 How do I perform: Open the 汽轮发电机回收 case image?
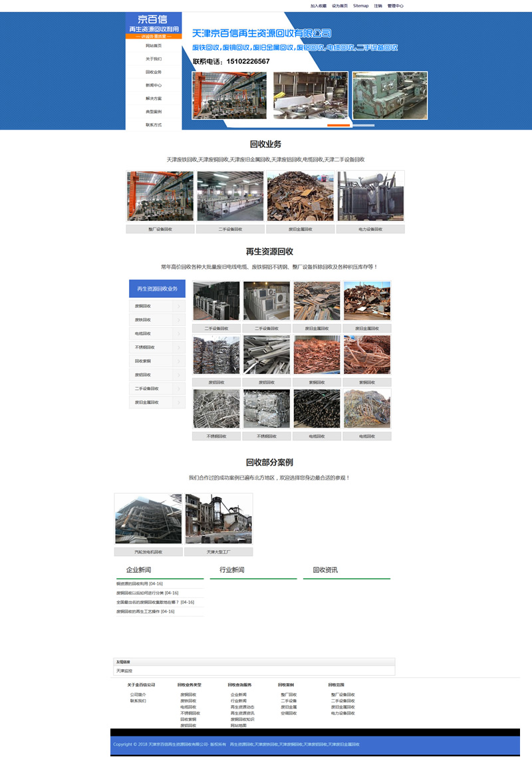coord(148,520)
